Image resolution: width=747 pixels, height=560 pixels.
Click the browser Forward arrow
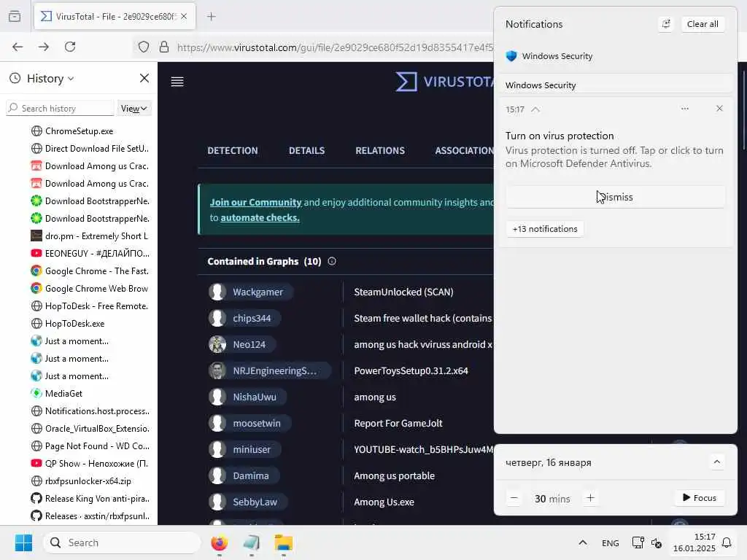[44, 47]
